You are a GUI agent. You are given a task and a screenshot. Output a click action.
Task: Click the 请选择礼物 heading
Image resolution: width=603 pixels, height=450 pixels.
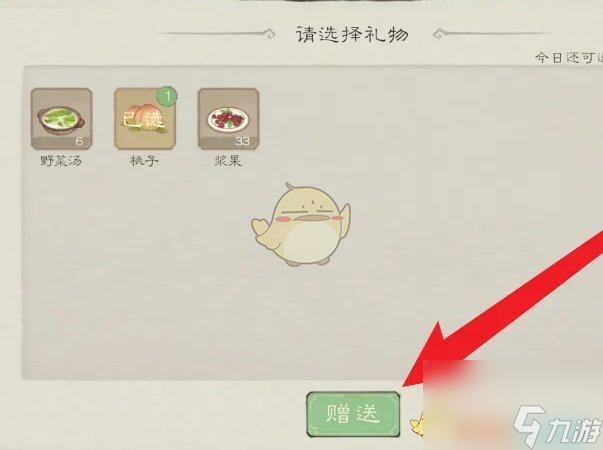[352, 34]
